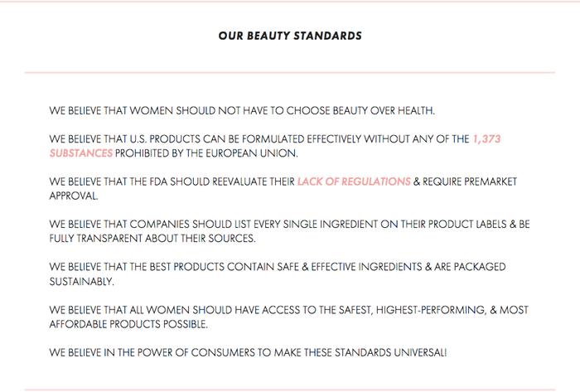Open the "LACK OF REGULATIONS" link

(x=354, y=182)
